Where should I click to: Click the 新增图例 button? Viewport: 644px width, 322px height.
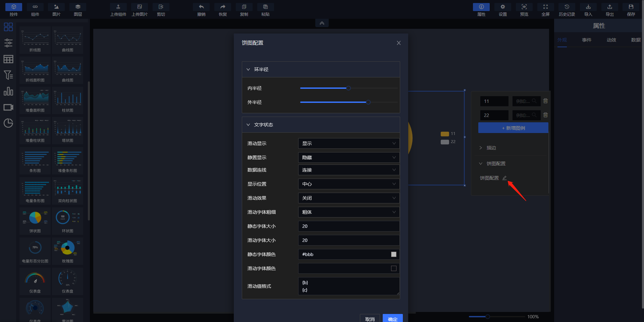513,128
